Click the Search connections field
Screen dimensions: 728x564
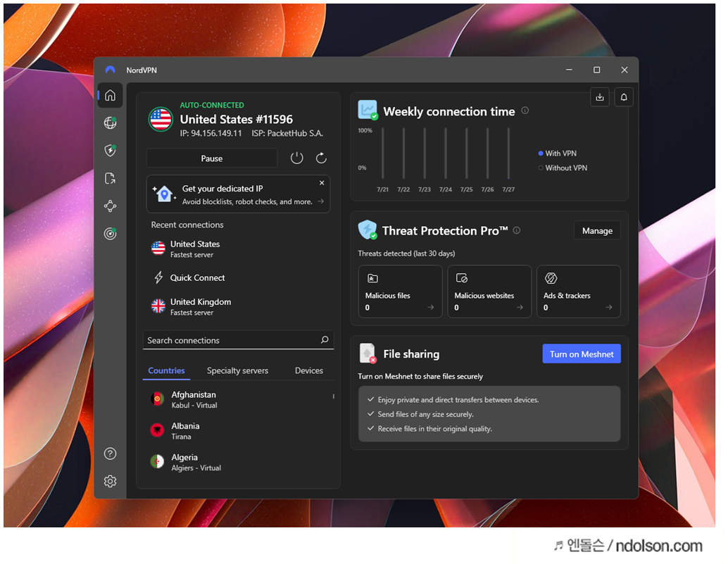click(x=238, y=340)
